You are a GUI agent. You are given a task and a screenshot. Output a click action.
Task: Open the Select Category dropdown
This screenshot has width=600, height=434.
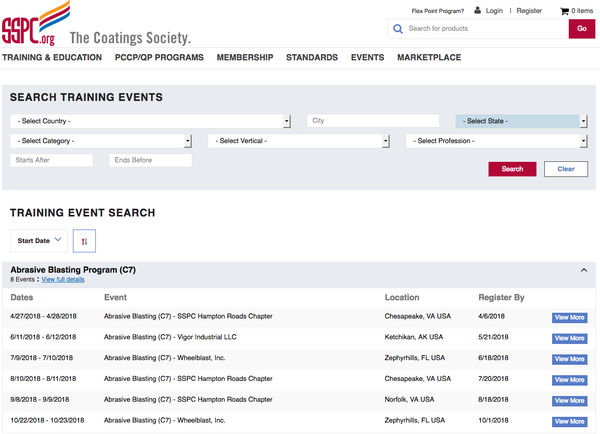coord(101,141)
